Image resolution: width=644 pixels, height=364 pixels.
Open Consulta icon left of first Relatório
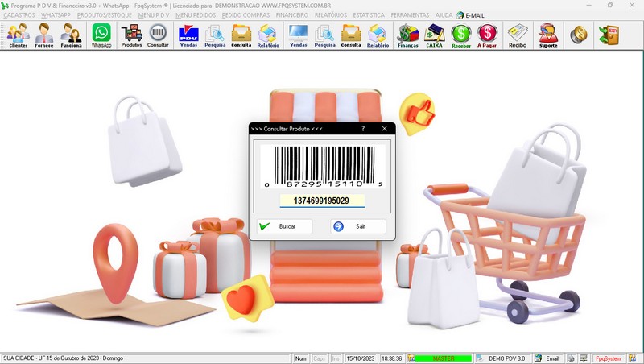pyautogui.click(x=241, y=35)
